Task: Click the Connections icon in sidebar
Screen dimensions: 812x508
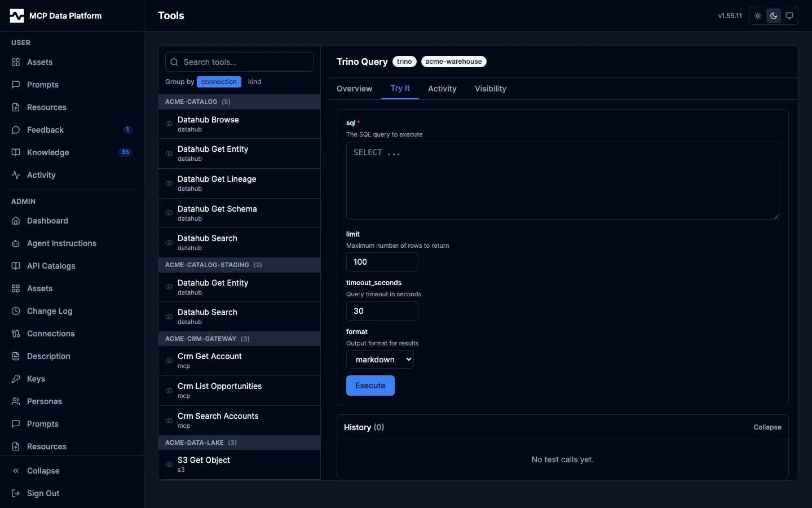Action: tap(16, 334)
